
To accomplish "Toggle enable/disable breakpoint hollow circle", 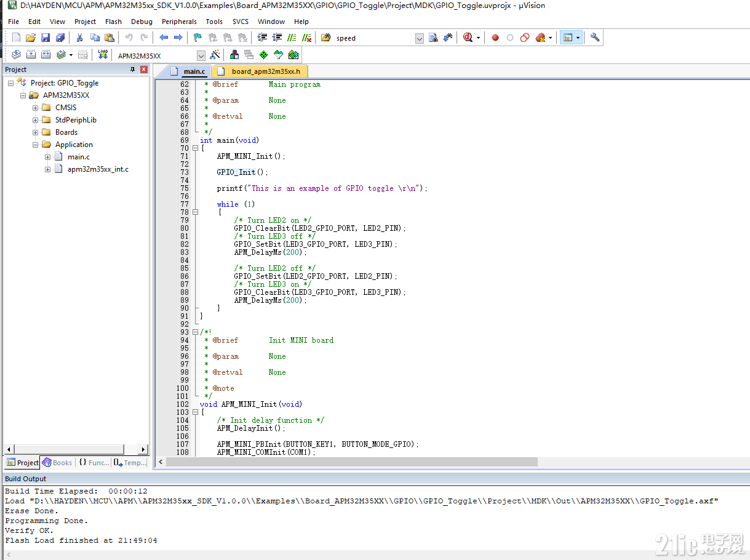I will 510,38.
